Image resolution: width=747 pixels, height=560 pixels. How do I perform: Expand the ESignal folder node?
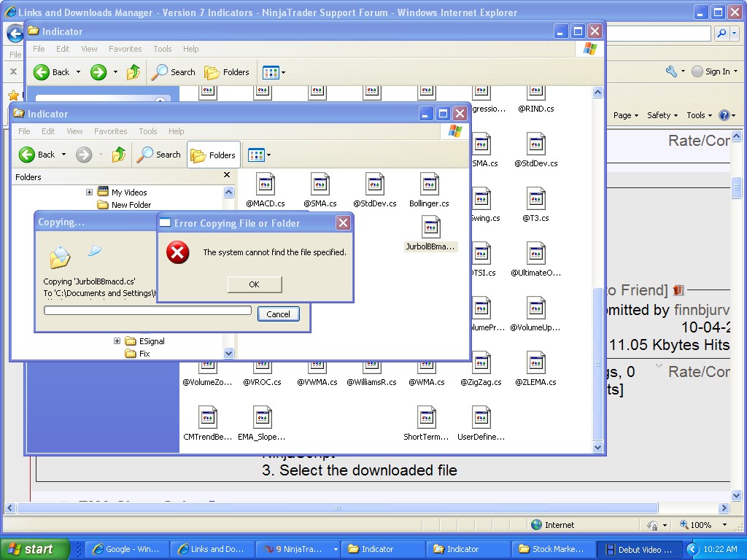coord(117,341)
